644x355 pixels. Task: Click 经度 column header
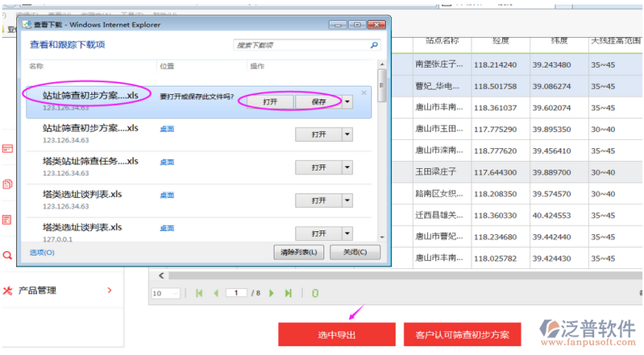501,40
